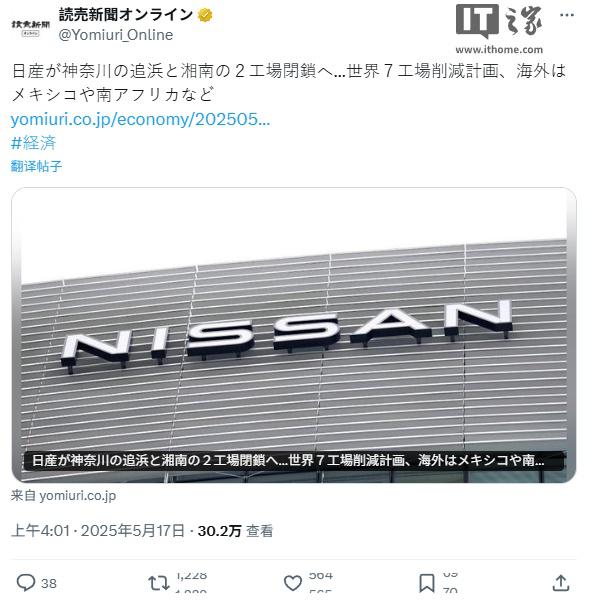592x601 pixels.
Task: Open the three-dot more options menu
Action: [x=567, y=15]
